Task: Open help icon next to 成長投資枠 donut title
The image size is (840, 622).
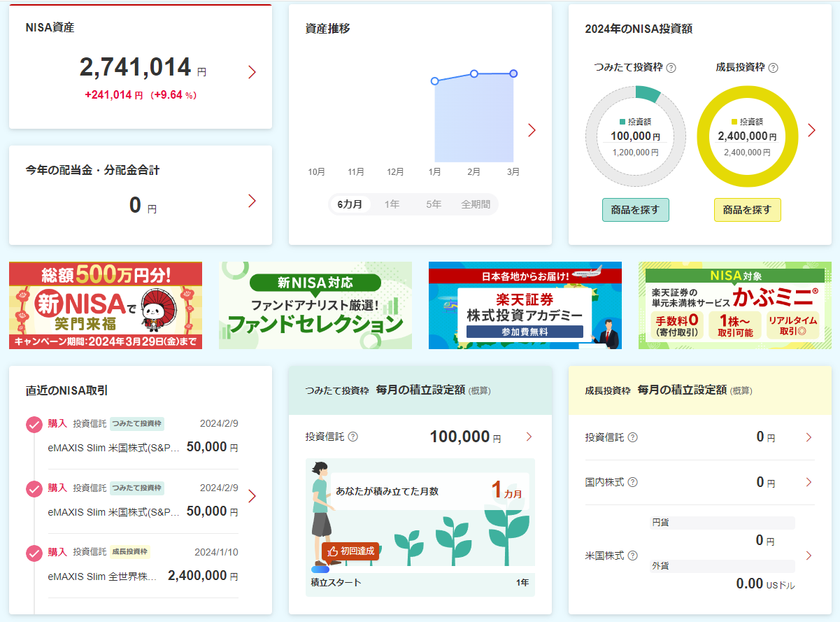Action: click(773, 68)
